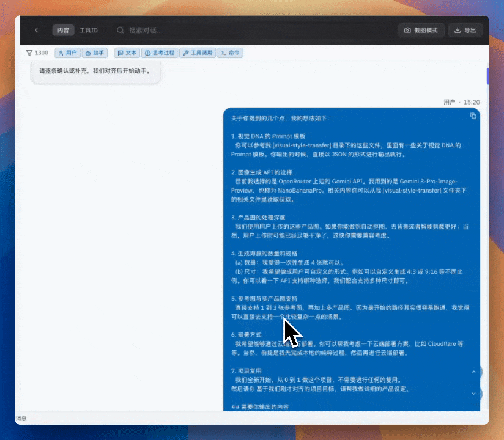Switch to the 内容 tab
504x440 pixels.
tap(63, 30)
